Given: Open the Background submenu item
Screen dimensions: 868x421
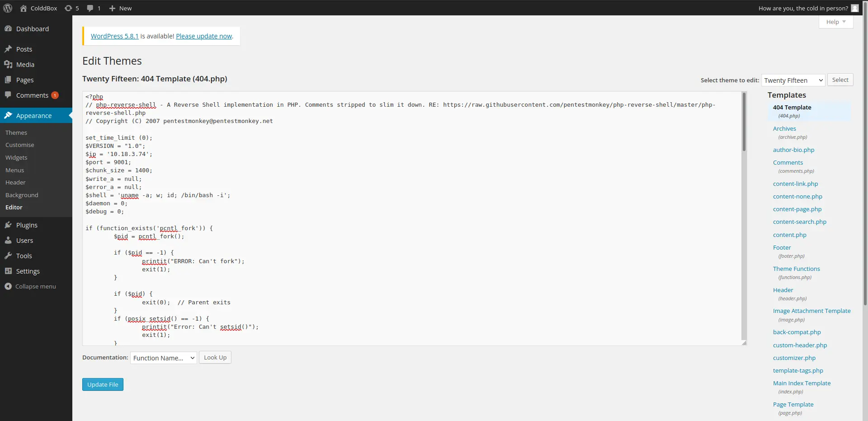Looking at the screenshot, I should [x=22, y=195].
